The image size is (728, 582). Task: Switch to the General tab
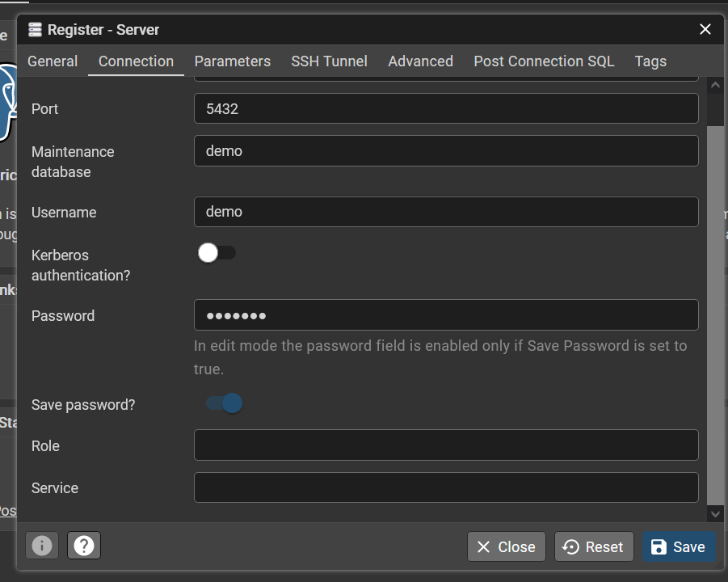click(x=53, y=61)
